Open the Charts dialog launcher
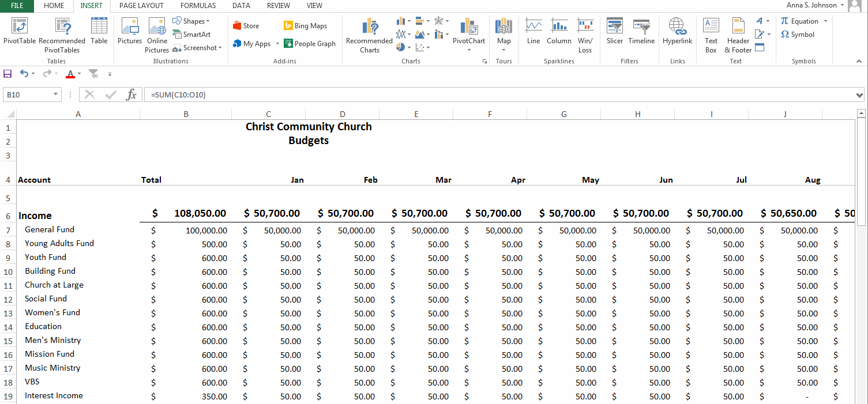Viewport: 868px width, 404px height. 485,61
